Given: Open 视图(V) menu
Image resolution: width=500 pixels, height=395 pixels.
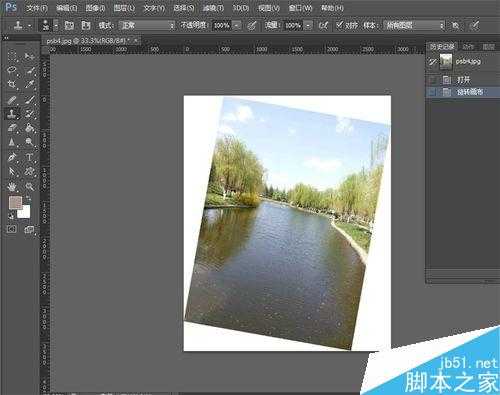Looking at the screenshot, I should [269, 8].
